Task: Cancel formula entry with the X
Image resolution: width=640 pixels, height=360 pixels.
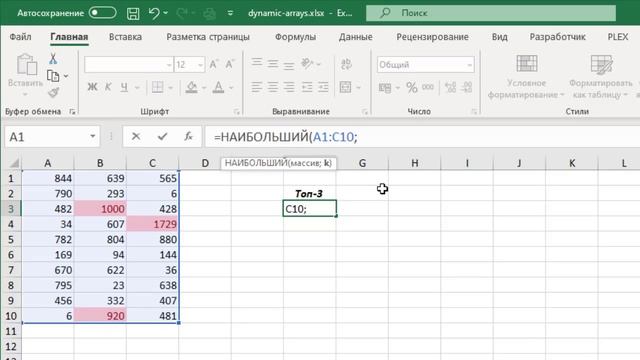Action: (x=136, y=136)
